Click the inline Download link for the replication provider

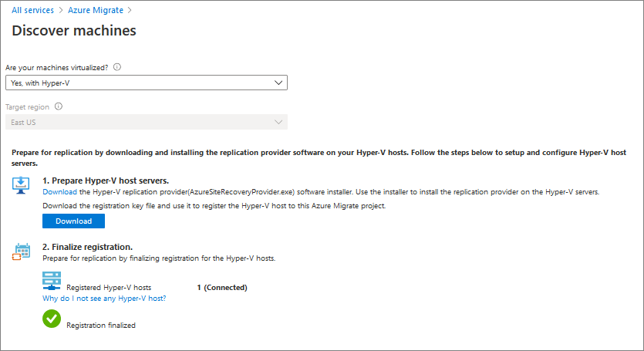(x=59, y=192)
